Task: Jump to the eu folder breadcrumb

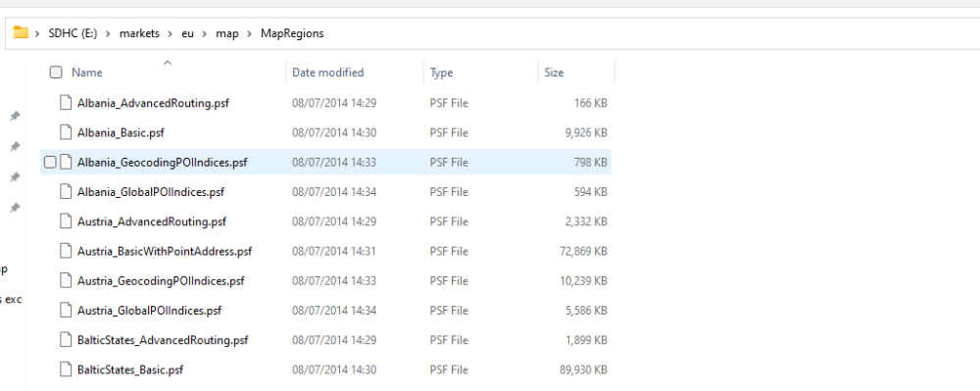Action: pyautogui.click(x=187, y=33)
